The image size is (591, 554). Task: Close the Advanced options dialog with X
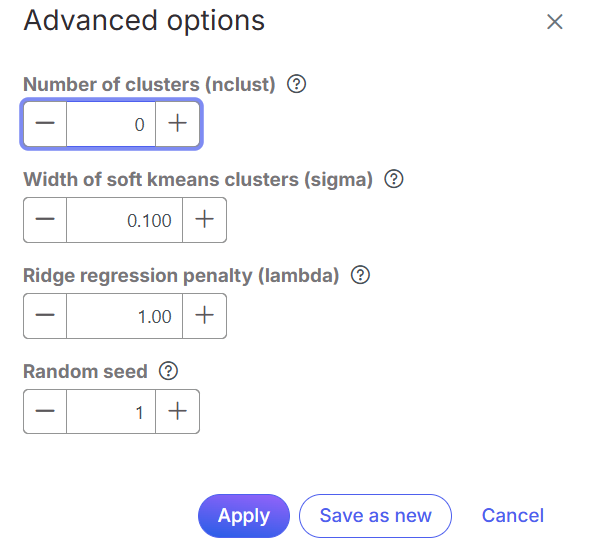555,21
